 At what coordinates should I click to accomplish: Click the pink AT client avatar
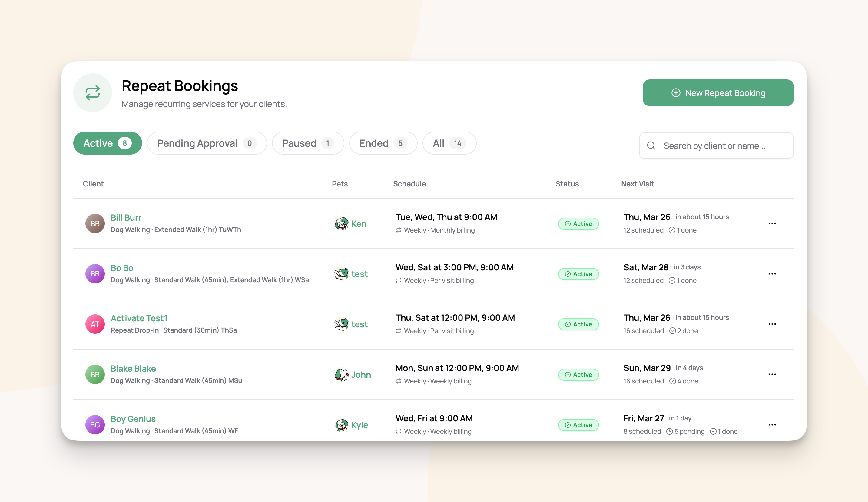pos(95,324)
